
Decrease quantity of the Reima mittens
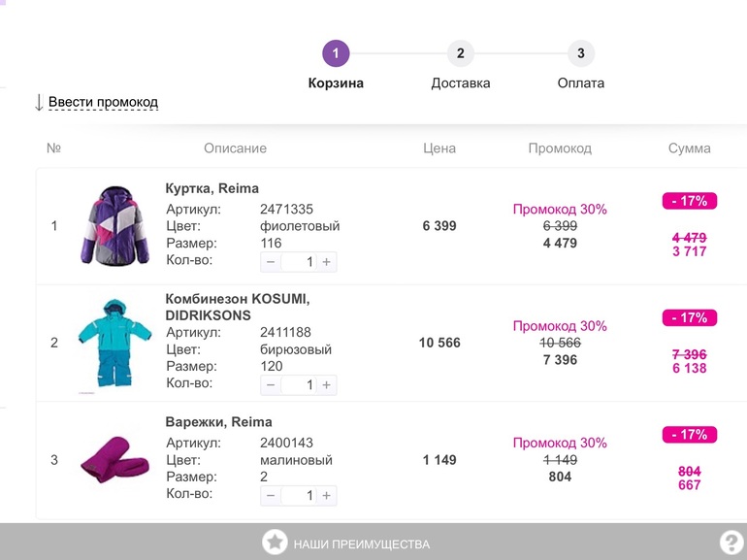271,496
